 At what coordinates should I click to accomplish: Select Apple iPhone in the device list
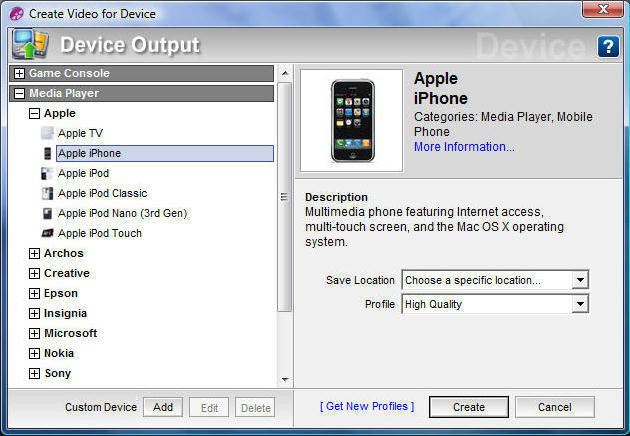(x=165, y=154)
